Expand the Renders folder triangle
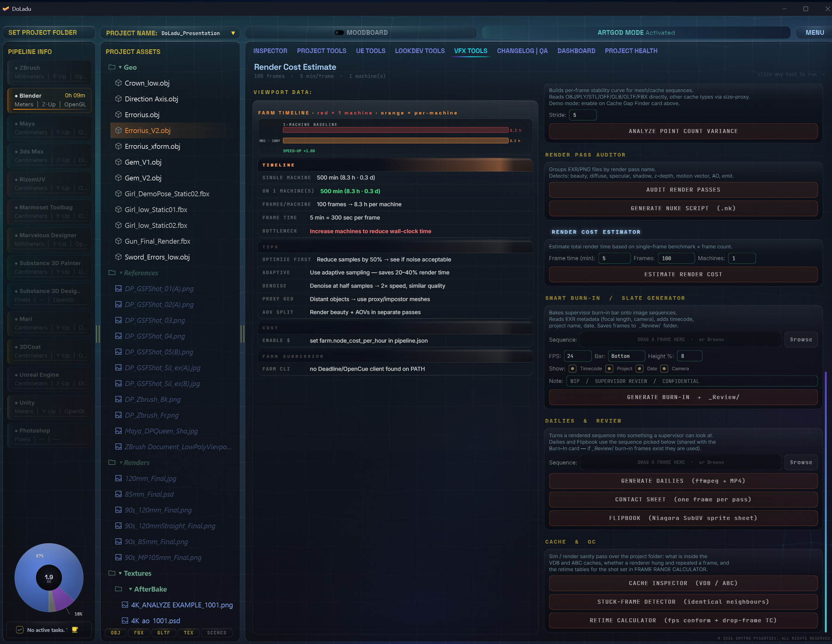This screenshot has height=644, width=832. click(121, 462)
